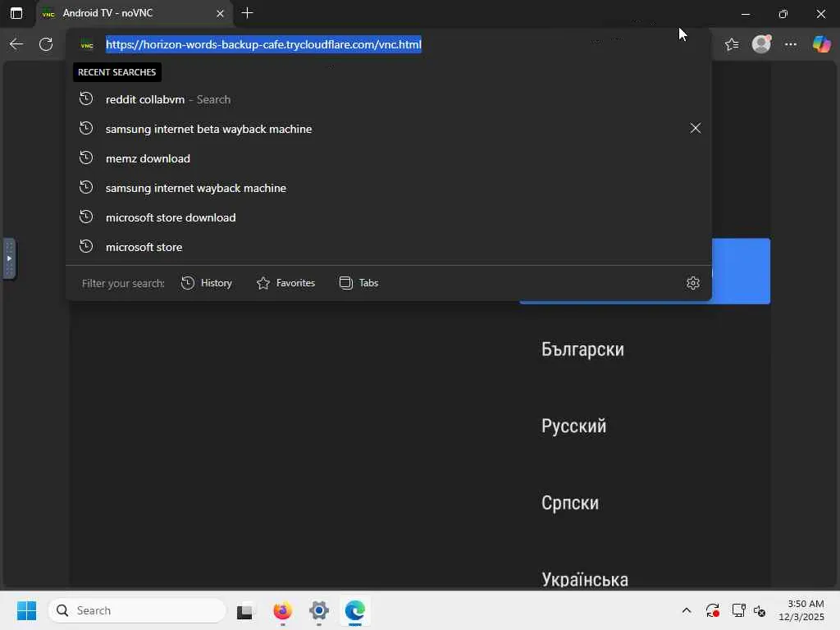Go back using the browser back arrow
Viewport: 840px width, 630px height.
click(x=16, y=44)
